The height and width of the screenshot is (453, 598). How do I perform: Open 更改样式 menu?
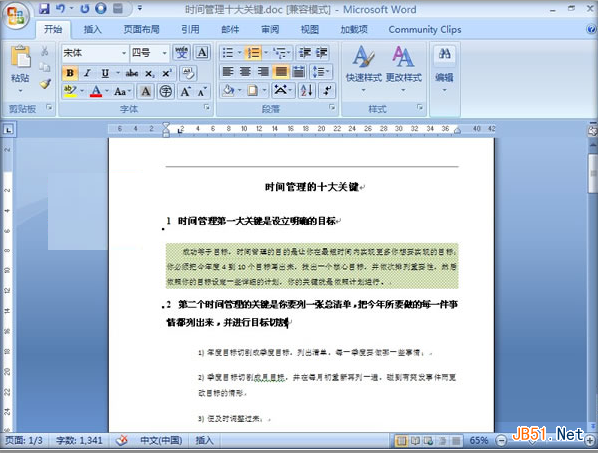coord(403,69)
